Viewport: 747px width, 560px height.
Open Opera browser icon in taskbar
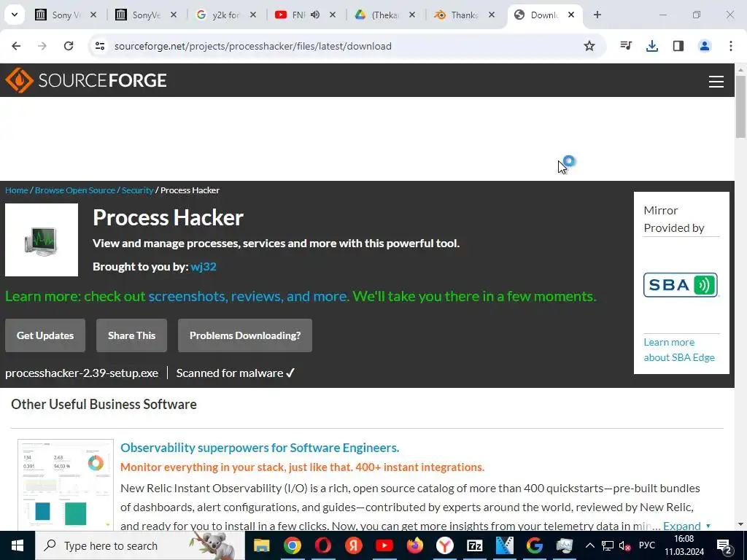pos(322,545)
